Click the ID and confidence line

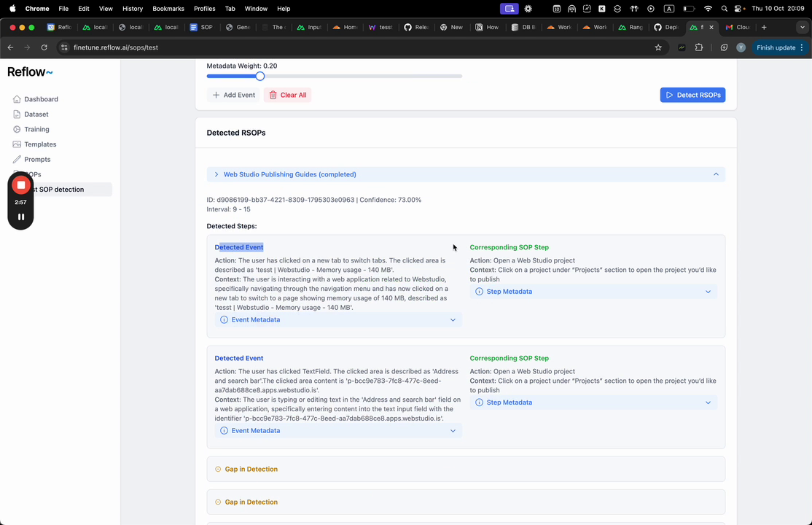click(x=314, y=200)
